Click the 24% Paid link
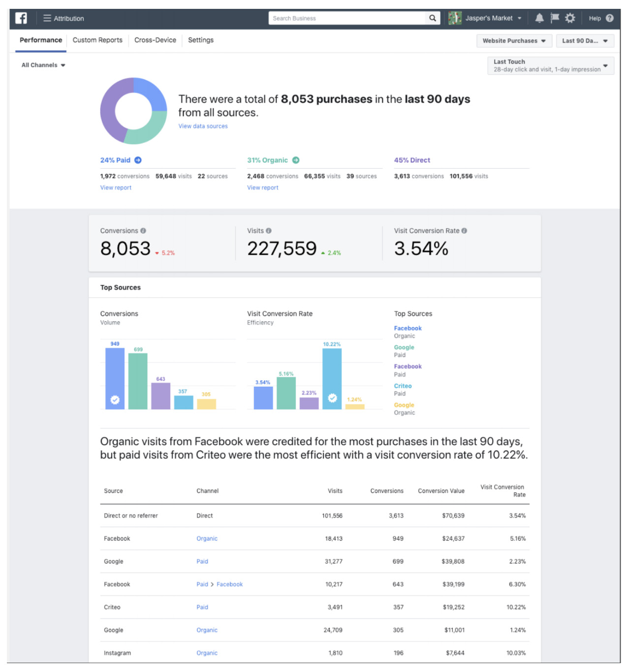The width and height of the screenshot is (628, 672). tap(115, 160)
